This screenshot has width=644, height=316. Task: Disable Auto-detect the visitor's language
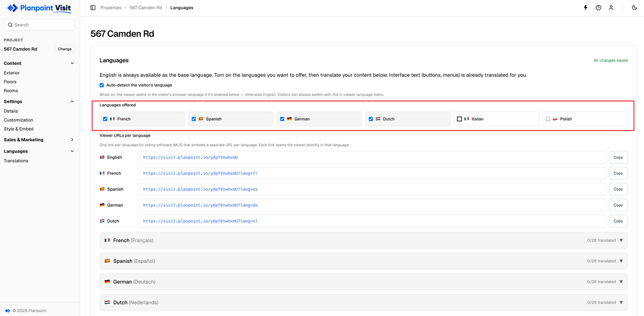pos(102,85)
